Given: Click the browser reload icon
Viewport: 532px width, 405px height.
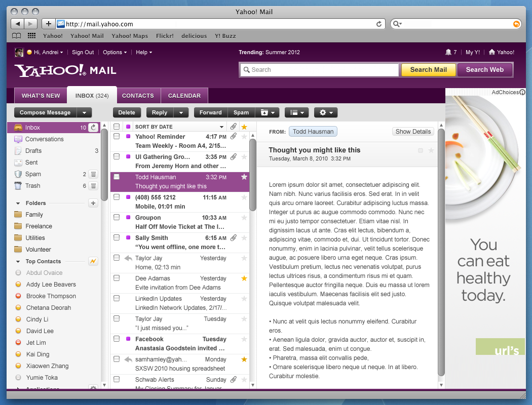Looking at the screenshot, I should (379, 24).
